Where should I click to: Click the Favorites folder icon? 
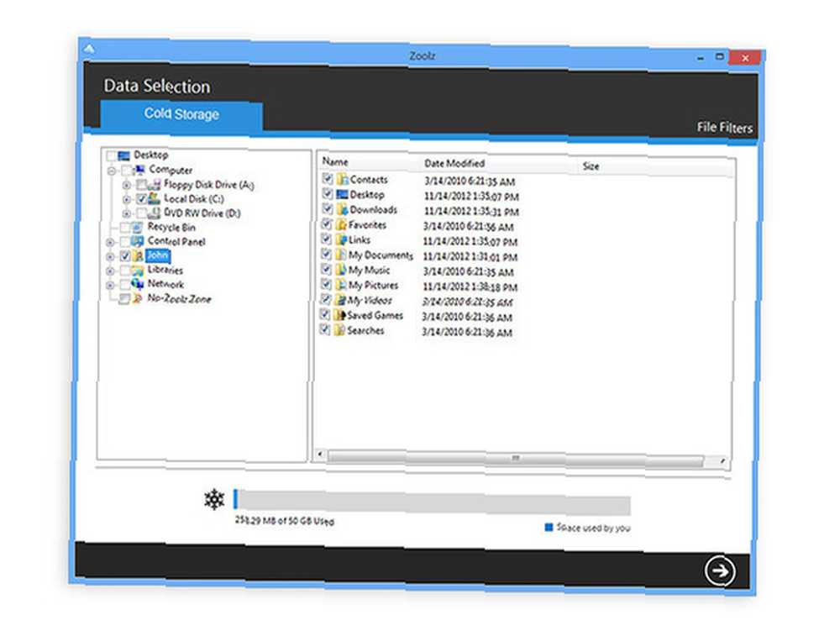[341, 224]
